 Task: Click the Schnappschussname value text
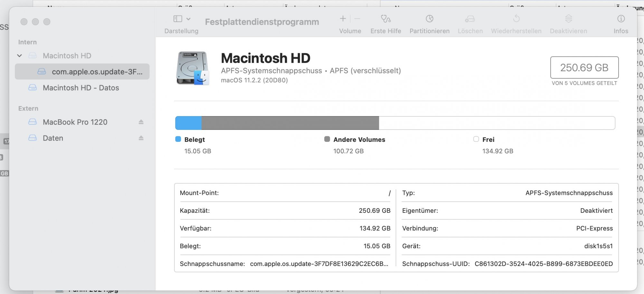tap(319, 264)
